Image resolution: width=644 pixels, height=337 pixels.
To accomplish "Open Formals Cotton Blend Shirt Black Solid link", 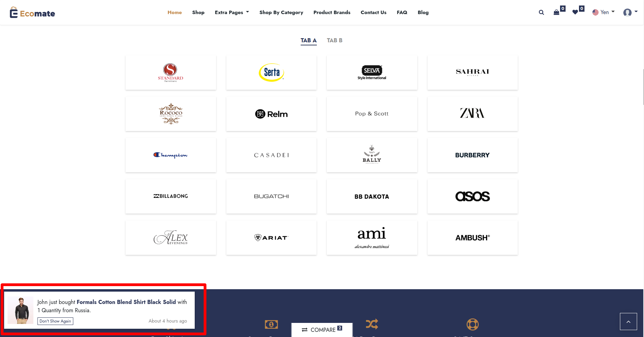I will click(126, 302).
